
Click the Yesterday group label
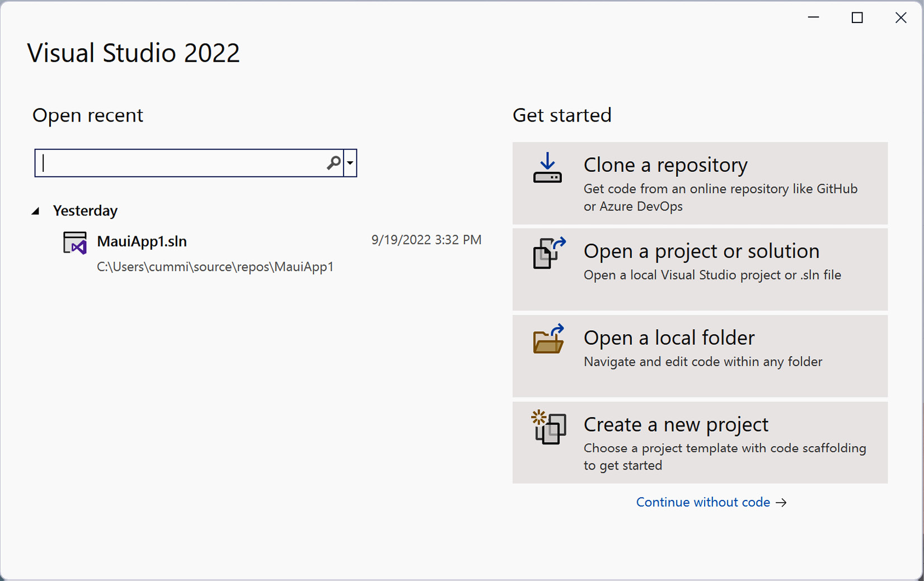click(x=85, y=210)
